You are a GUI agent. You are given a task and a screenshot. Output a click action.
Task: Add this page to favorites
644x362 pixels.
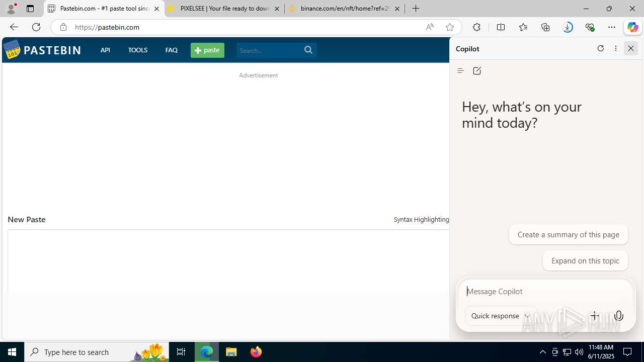tap(450, 27)
